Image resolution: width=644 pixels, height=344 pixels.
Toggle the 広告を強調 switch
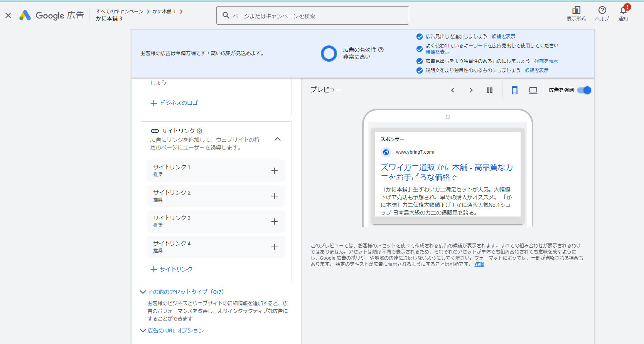pyautogui.click(x=584, y=90)
